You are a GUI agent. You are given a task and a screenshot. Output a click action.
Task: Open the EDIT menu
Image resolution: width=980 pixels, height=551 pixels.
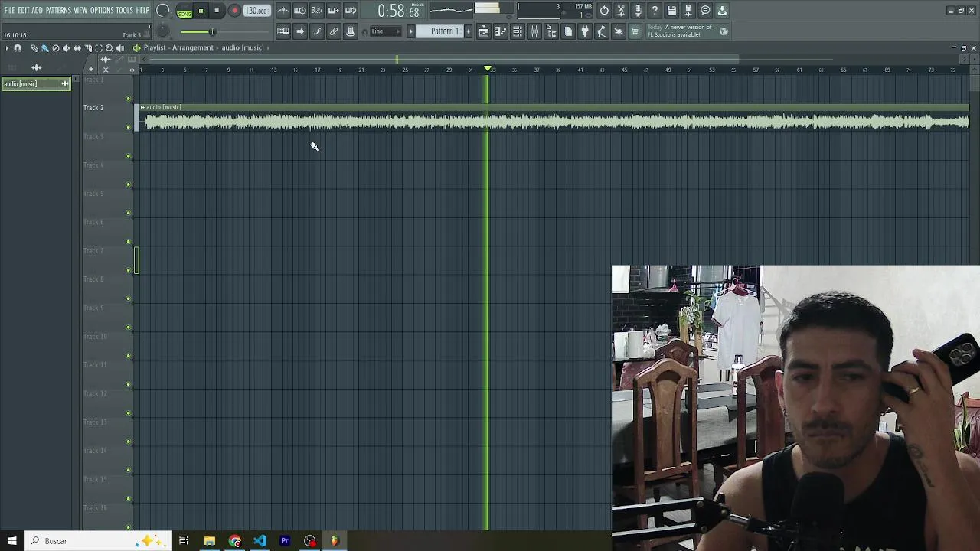(24, 10)
